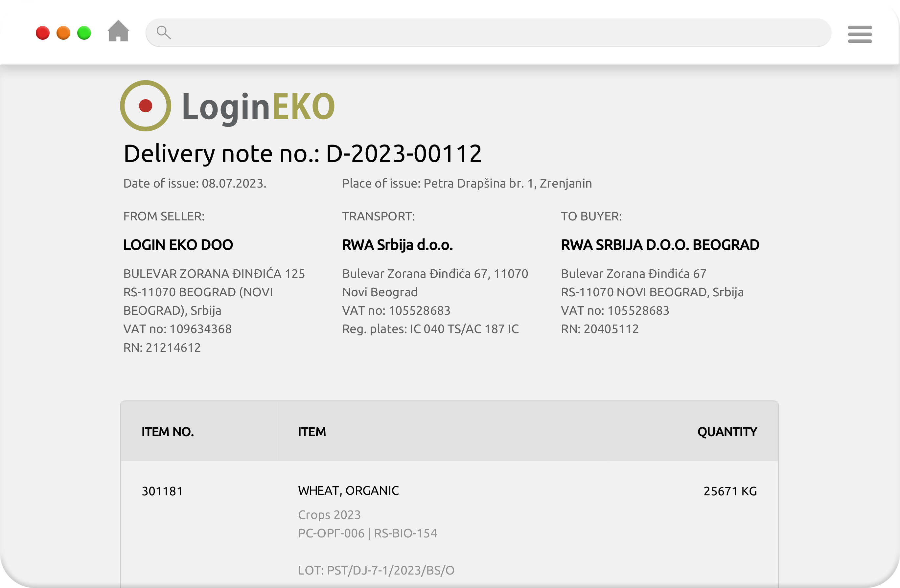Click the ITEM column header

(x=312, y=431)
